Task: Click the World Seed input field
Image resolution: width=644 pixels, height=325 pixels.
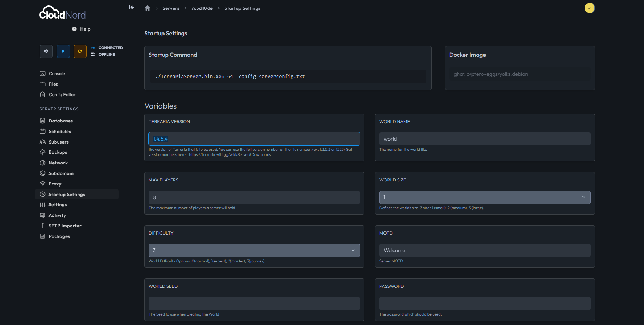Action: [254, 304]
